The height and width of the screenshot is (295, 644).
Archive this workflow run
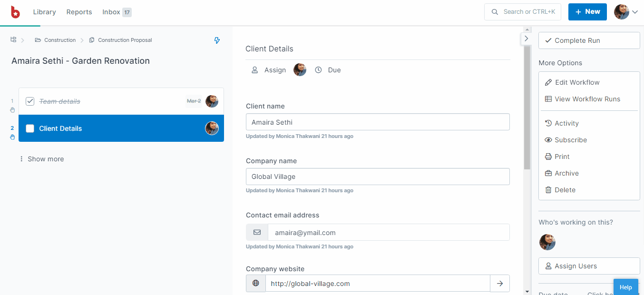pos(562,173)
